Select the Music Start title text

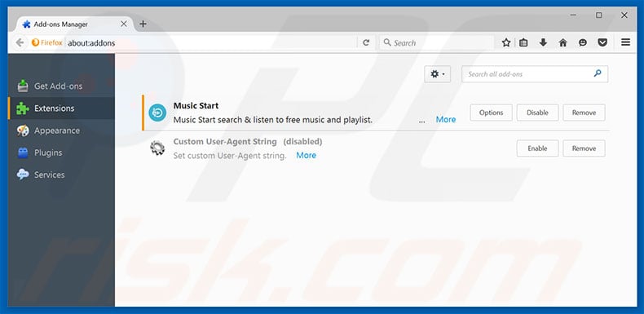point(196,106)
